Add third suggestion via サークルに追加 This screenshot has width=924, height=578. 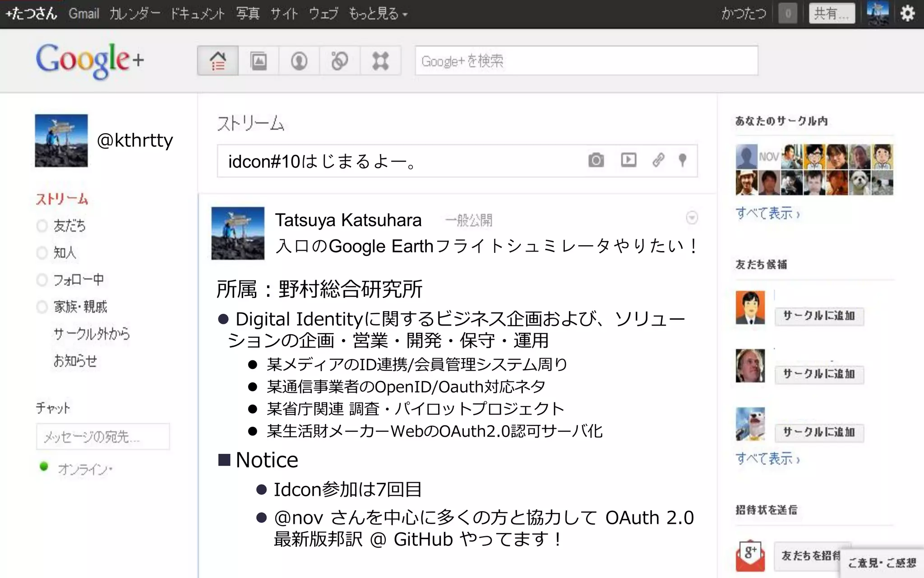(x=819, y=433)
